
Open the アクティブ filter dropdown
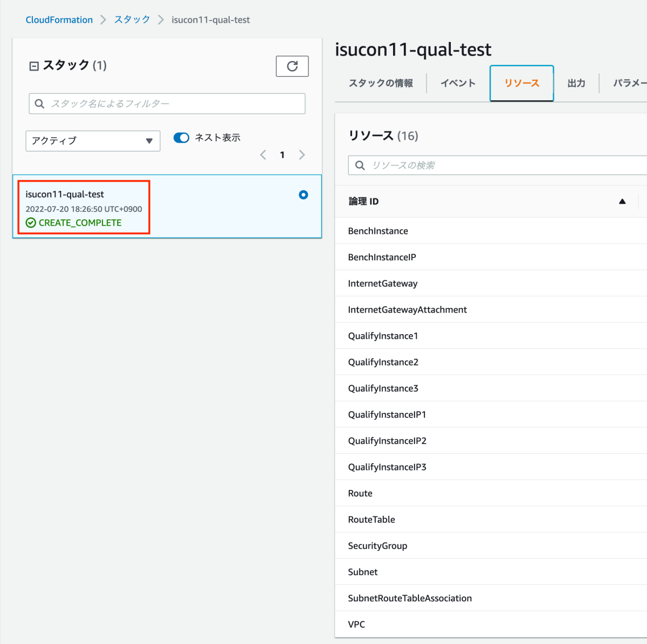[x=93, y=141]
